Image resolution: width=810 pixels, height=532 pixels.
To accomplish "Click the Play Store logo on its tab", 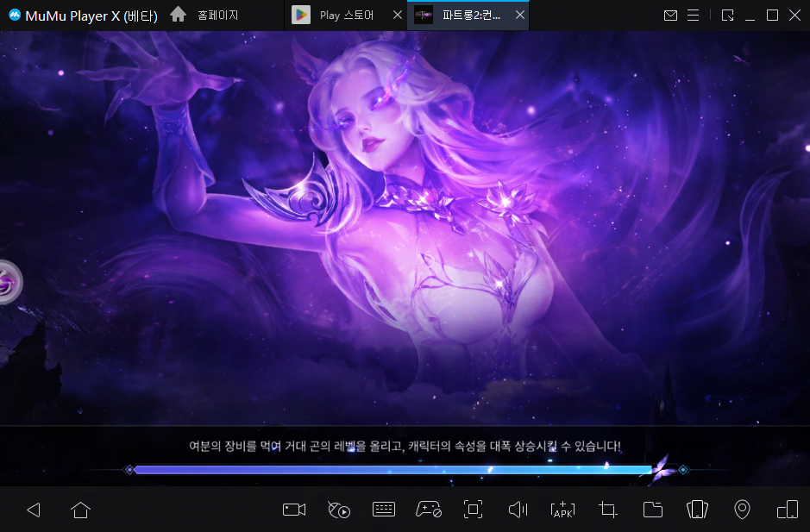I will (301, 15).
